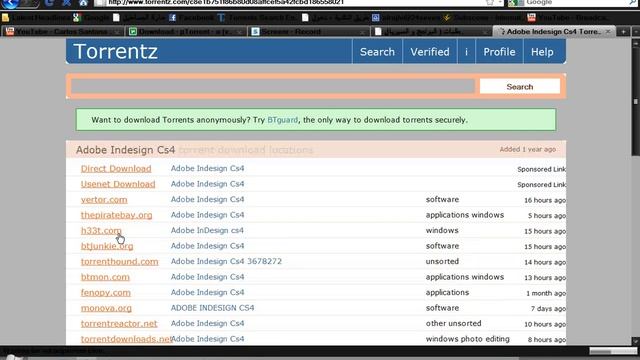Open the YouTube - Broadcast bookmark
The width and height of the screenshot is (640, 360).
tap(569, 18)
